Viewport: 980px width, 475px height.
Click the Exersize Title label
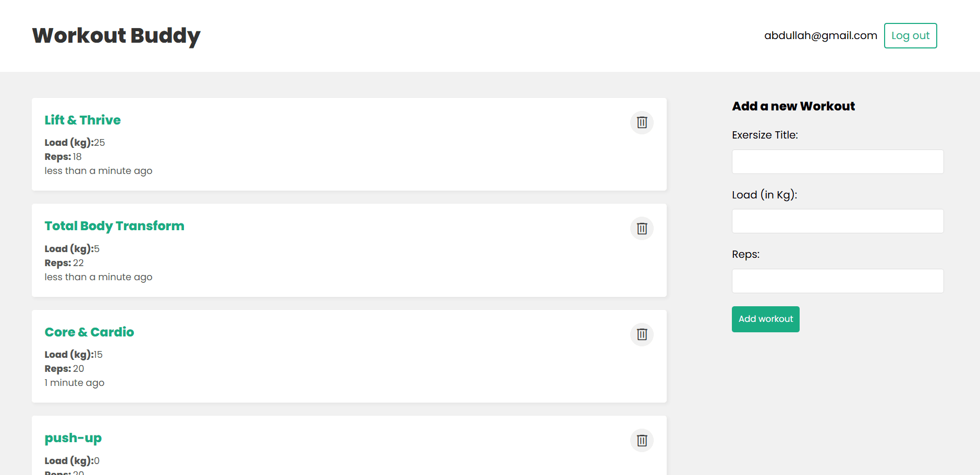[764, 135]
